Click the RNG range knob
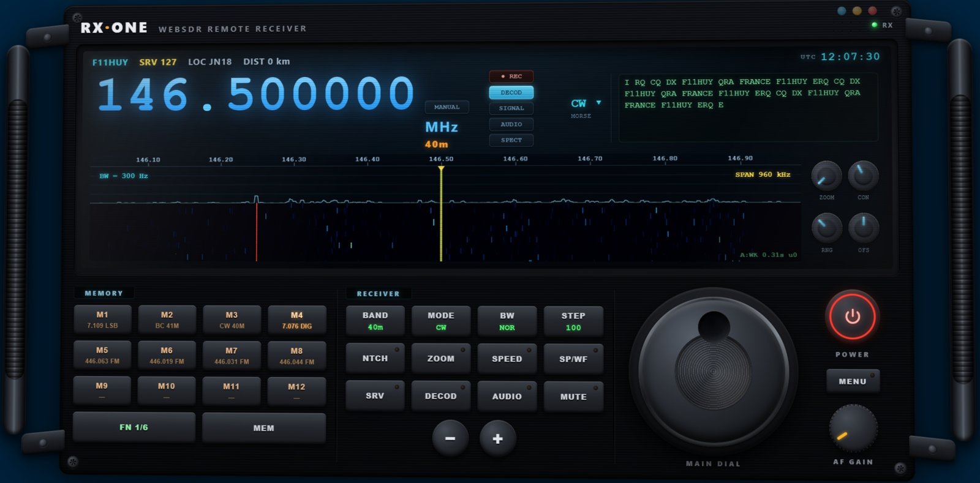 tap(826, 228)
